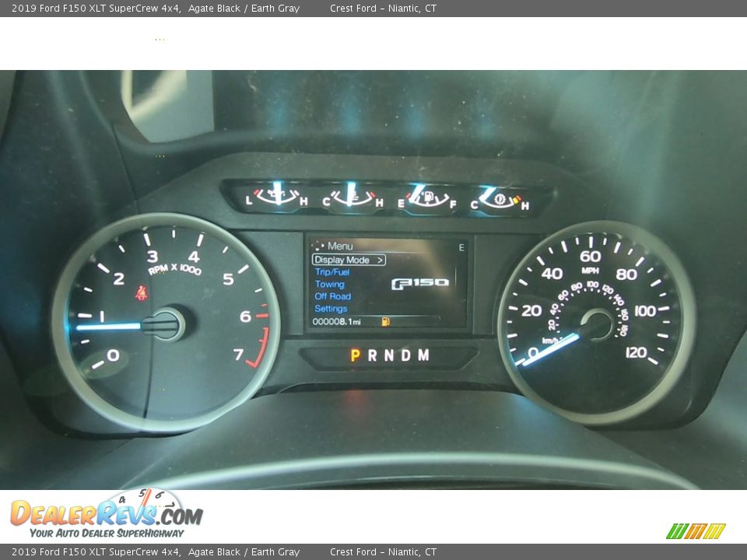The image size is (747, 560).
Task: Click the F150 logo on the display
Action: (419, 283)
